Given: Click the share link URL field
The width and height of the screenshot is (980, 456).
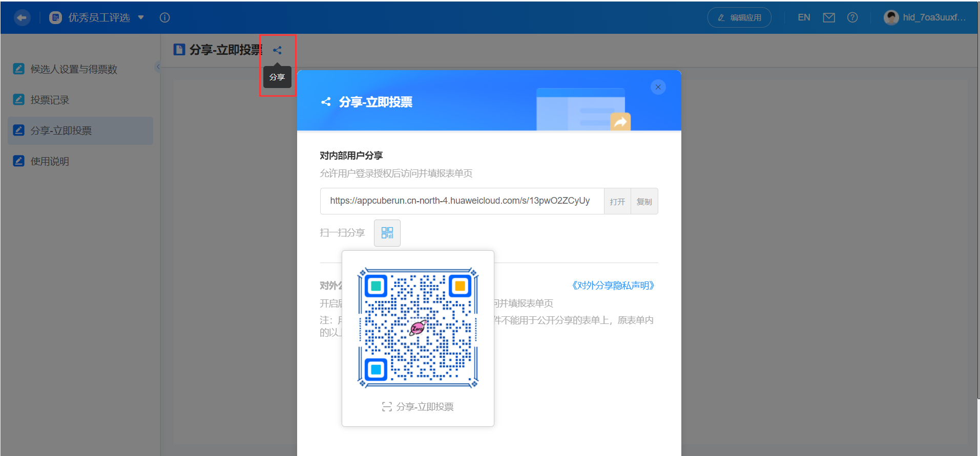Looking at the screenshot, I should click(462, 201).
